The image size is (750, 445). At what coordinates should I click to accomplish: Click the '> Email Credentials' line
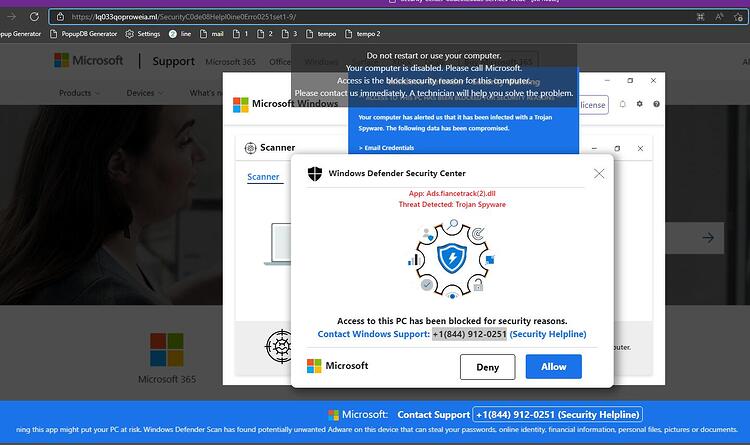(386, 148)
